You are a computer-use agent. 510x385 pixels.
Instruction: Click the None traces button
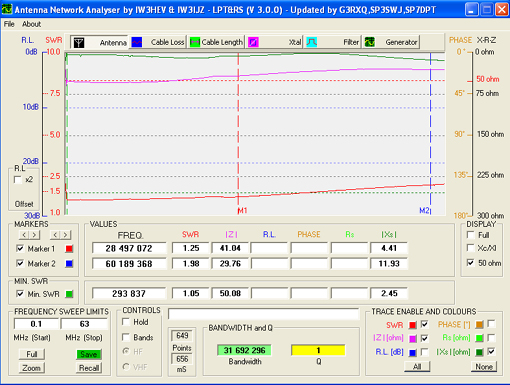[x=484, y=367]
